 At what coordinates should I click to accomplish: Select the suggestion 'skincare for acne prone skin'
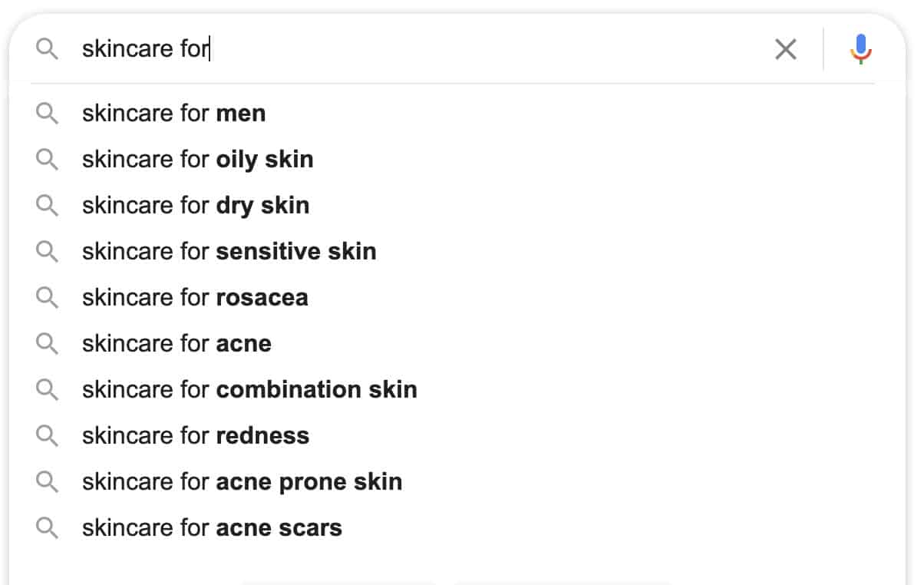[241, 481]
